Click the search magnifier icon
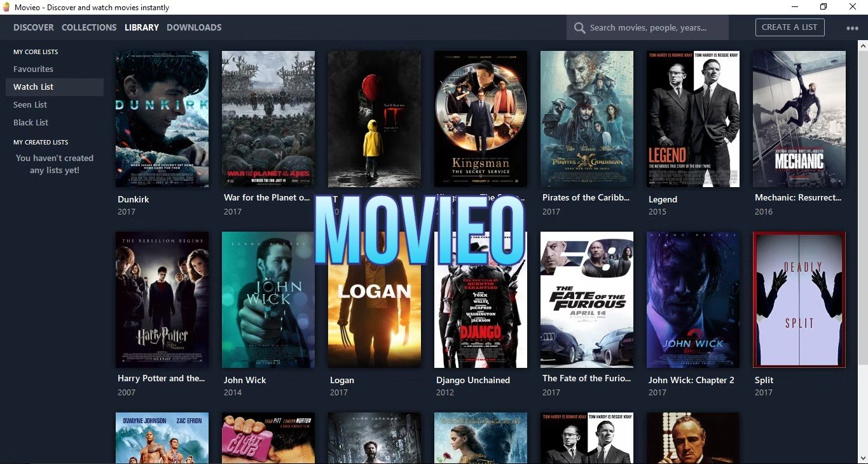 [579, 28]
